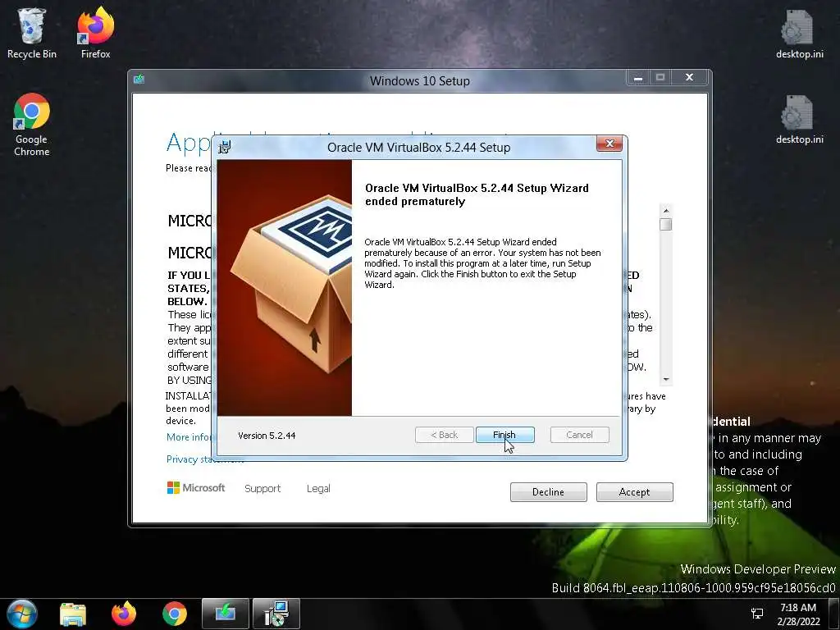The image size is (840, 630).
Task: Click the Windows 10 Setup title bar icon
Action: coord(139,80)
